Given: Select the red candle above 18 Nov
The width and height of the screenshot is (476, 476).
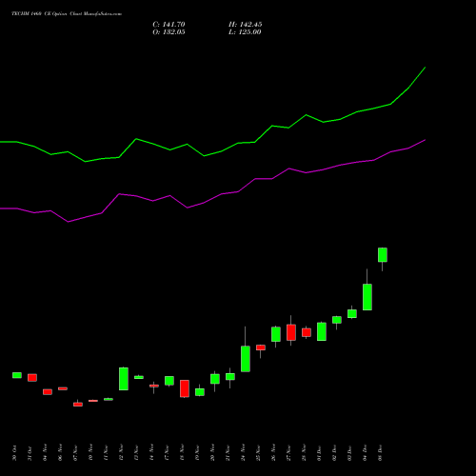Looking at the screenshot, I should [x=185, y=388].
